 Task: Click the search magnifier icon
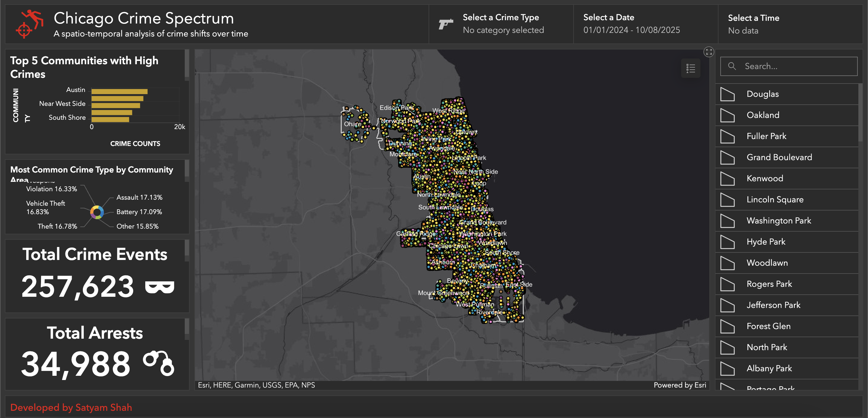click(732, 66)
